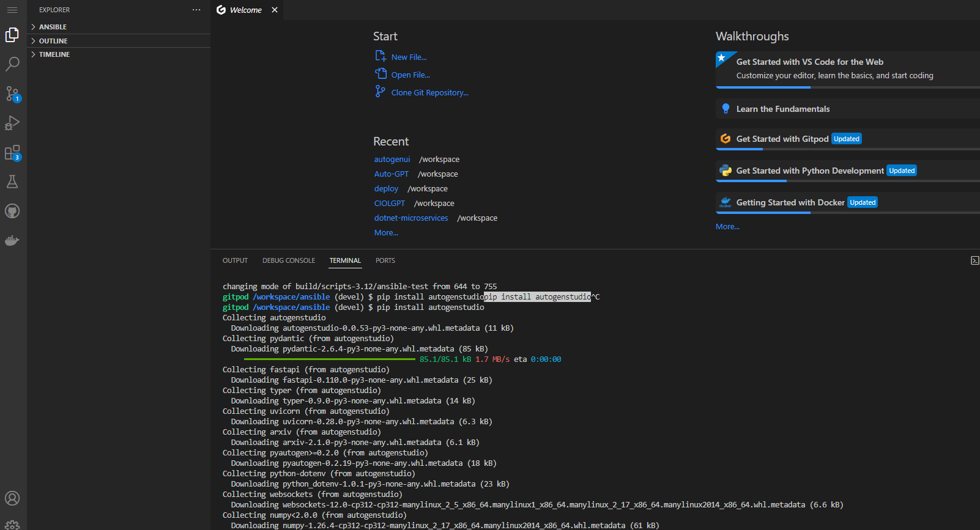
Task: Open Get Started with Gitpod walkthrough
Action: [848, 139]
